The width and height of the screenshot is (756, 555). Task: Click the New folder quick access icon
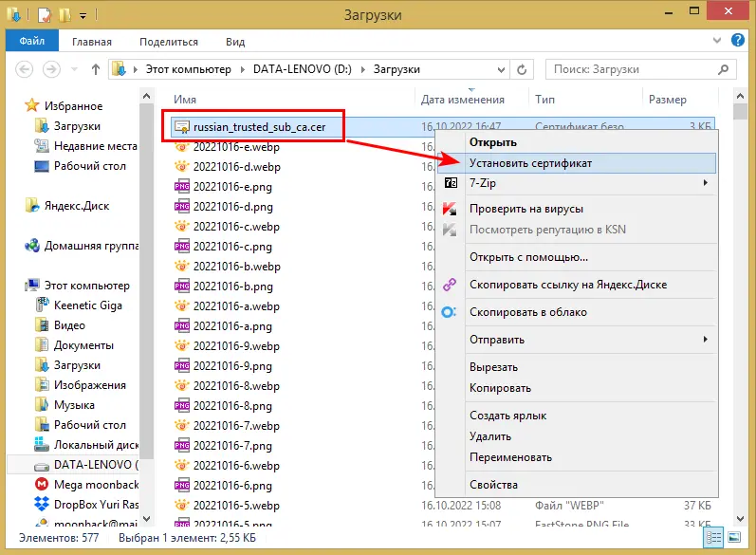point(65,15)
